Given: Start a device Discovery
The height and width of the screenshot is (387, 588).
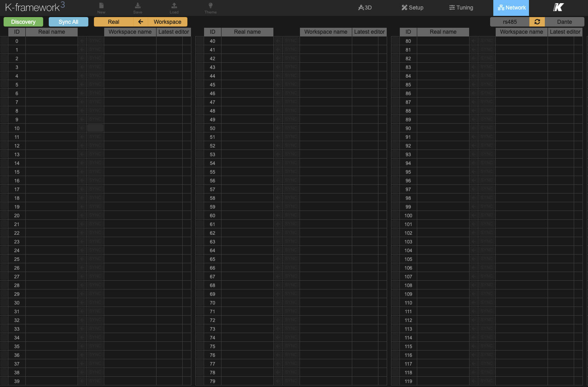Looking at the screenshot, I should pyautogui.click(x=23, y=22).
